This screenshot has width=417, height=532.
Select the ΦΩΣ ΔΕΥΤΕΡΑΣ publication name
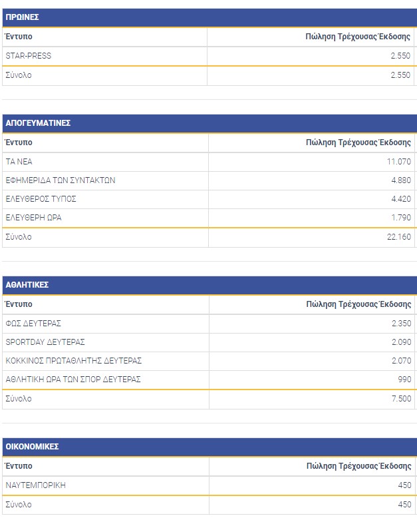click(x=33, y=324)
